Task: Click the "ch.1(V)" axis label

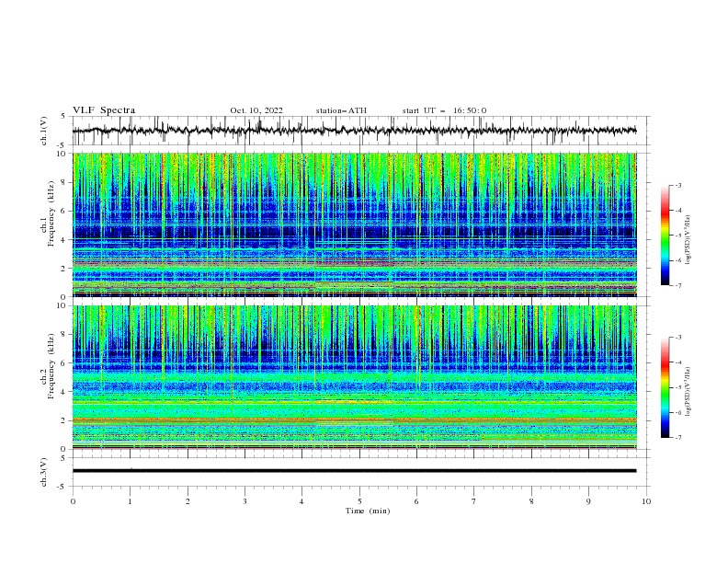Action: coord(44,131)
